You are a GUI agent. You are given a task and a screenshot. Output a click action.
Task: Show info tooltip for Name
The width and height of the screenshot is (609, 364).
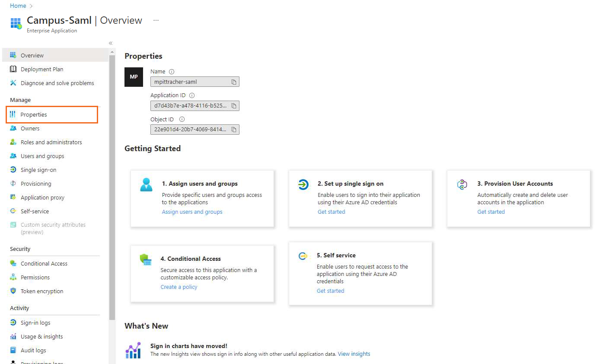coord(172,72)
